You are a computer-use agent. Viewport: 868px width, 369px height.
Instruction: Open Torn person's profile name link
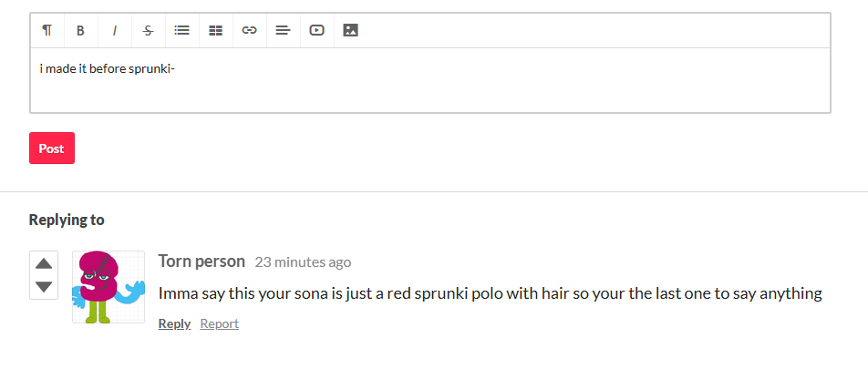[x=201, y=261]
